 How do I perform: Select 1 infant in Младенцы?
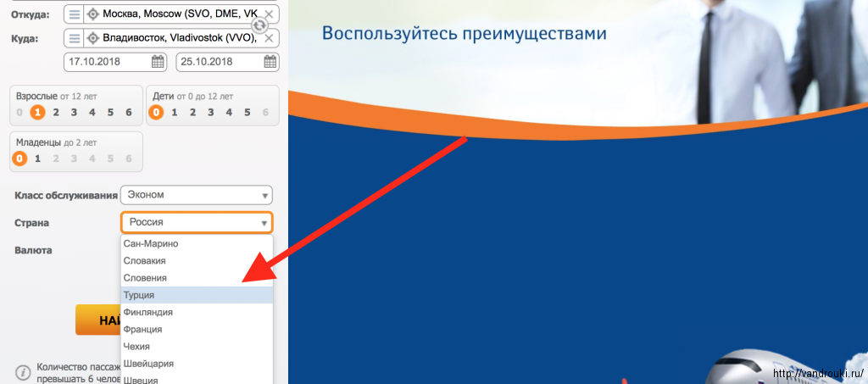point(37,159)
